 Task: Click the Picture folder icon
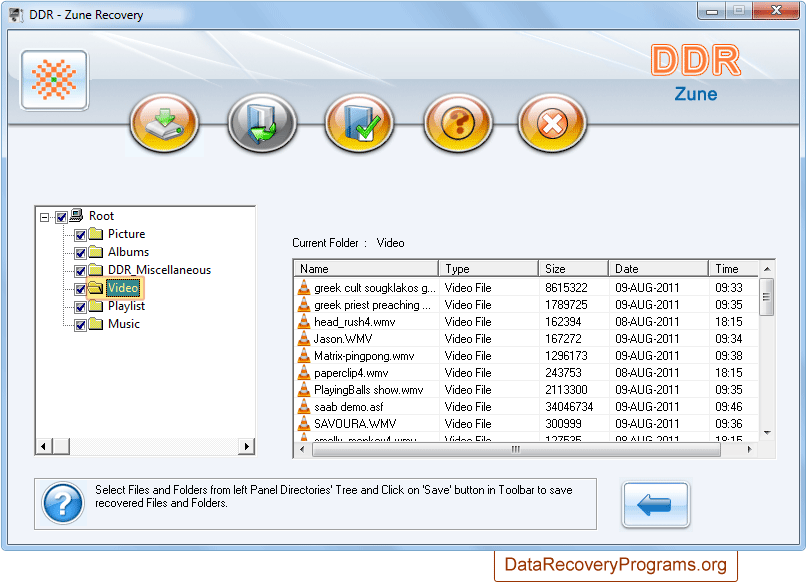coord(96,234)
